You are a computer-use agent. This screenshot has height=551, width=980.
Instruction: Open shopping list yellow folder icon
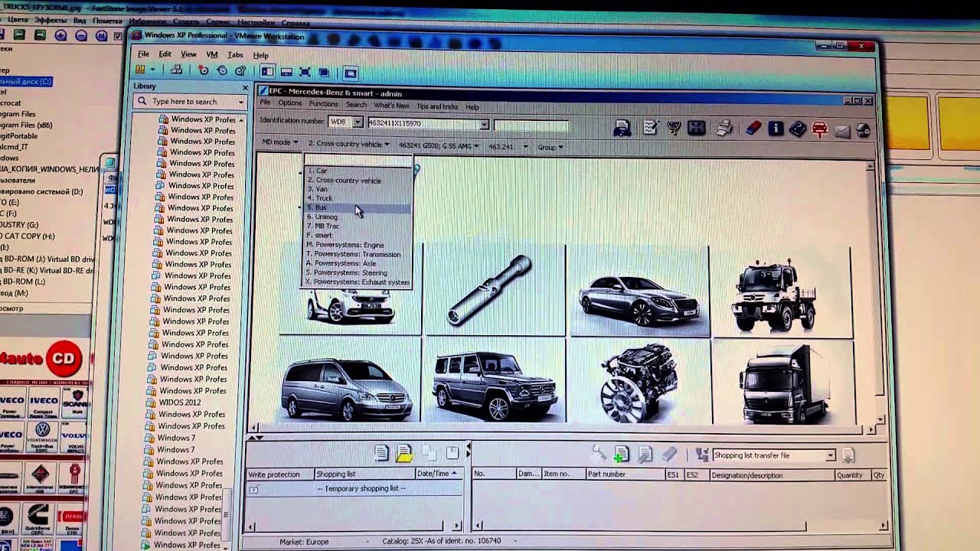point(404,454)
